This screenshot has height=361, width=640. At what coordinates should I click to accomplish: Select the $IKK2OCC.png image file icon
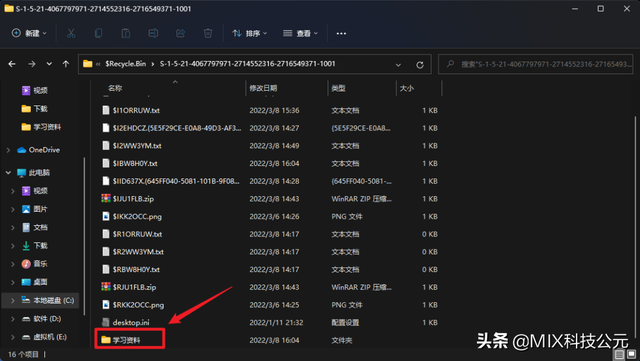(x=106, y=216)
